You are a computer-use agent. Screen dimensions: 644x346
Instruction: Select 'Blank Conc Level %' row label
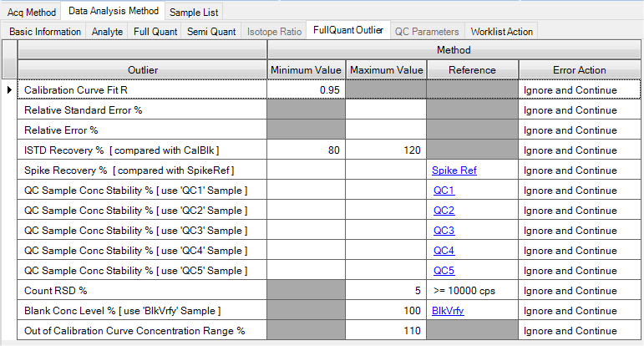coord(142,311)
